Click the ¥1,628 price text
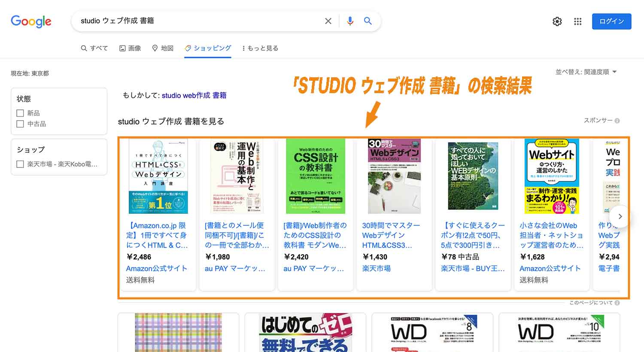Viewport: 644px width, 352px height. click(x=532, y=257)
